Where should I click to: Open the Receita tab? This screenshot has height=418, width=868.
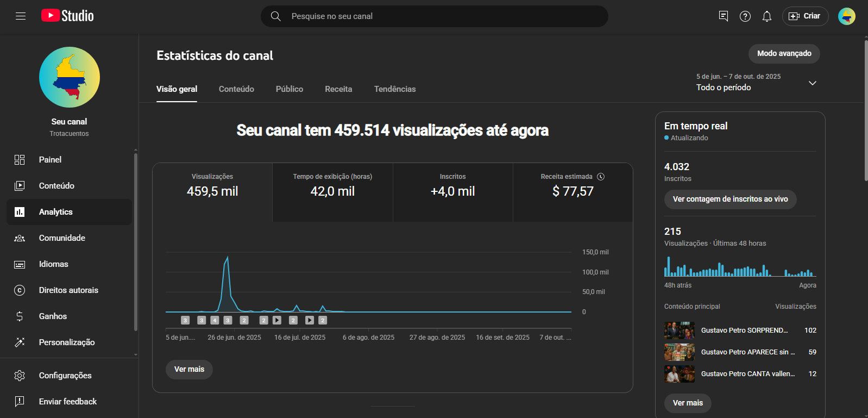[x=338, y=89]
